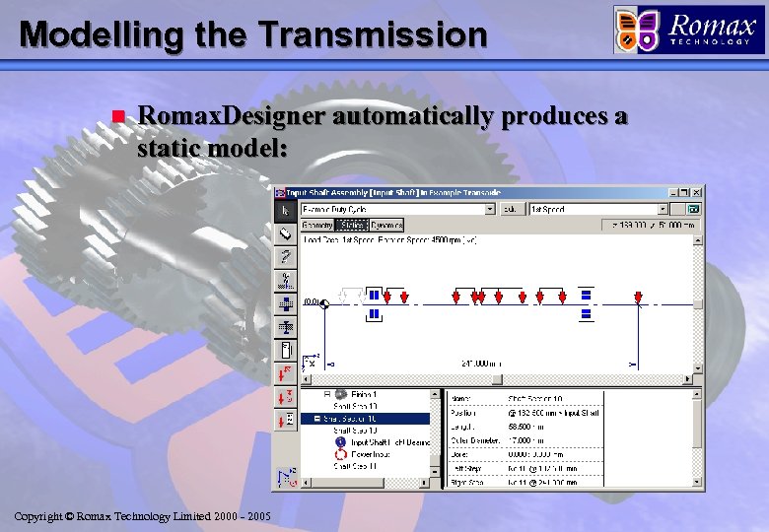The image size is (769, 532).
Task: Collapse the Shaft Section 10 node
Action: (x=317, y=419)
